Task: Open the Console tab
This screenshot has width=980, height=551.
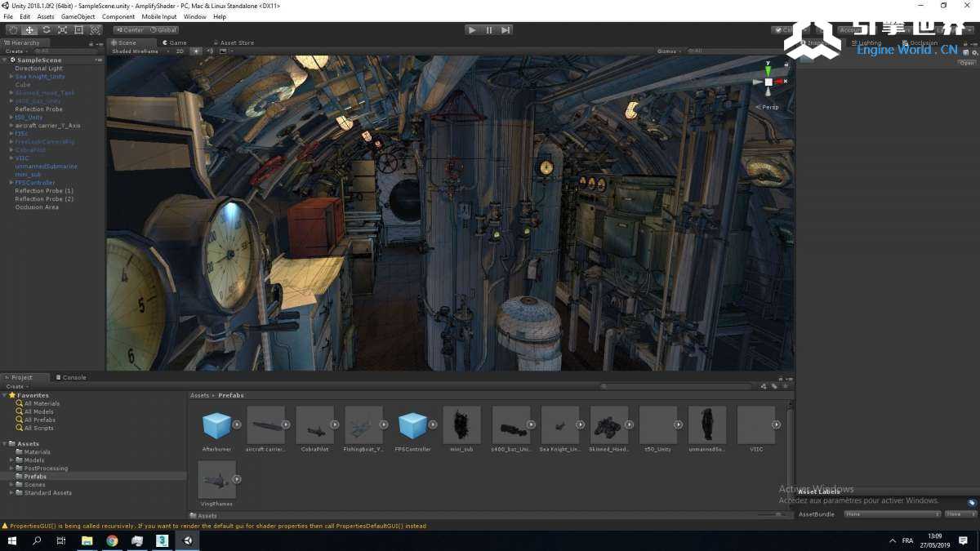Action: coord(71,377)
